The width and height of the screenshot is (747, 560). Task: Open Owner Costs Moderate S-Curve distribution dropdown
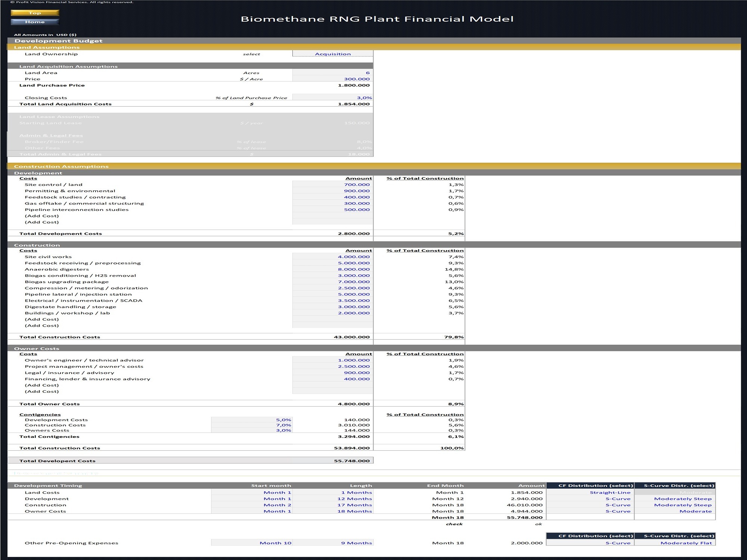coord(675,511)
